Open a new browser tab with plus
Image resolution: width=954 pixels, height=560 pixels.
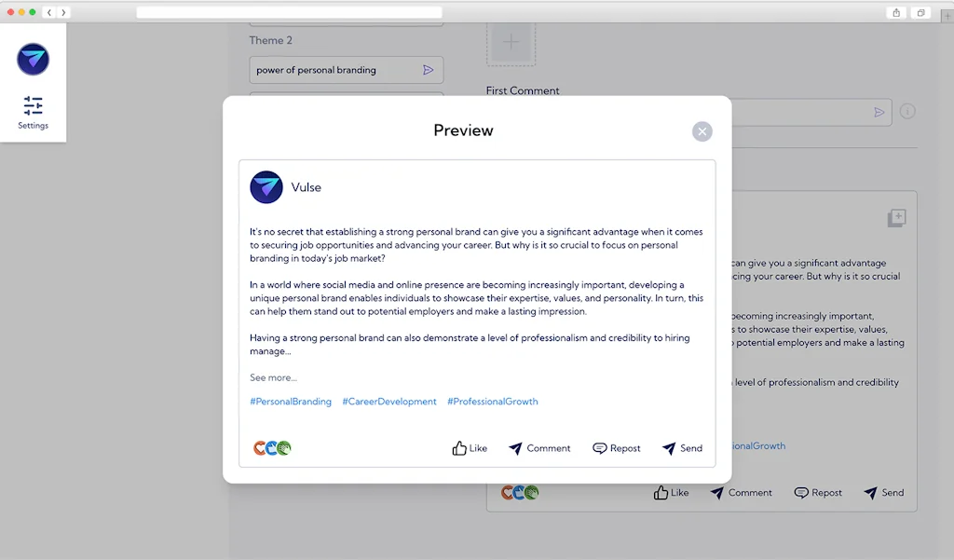pyautogui.click(x=947, y=13)
